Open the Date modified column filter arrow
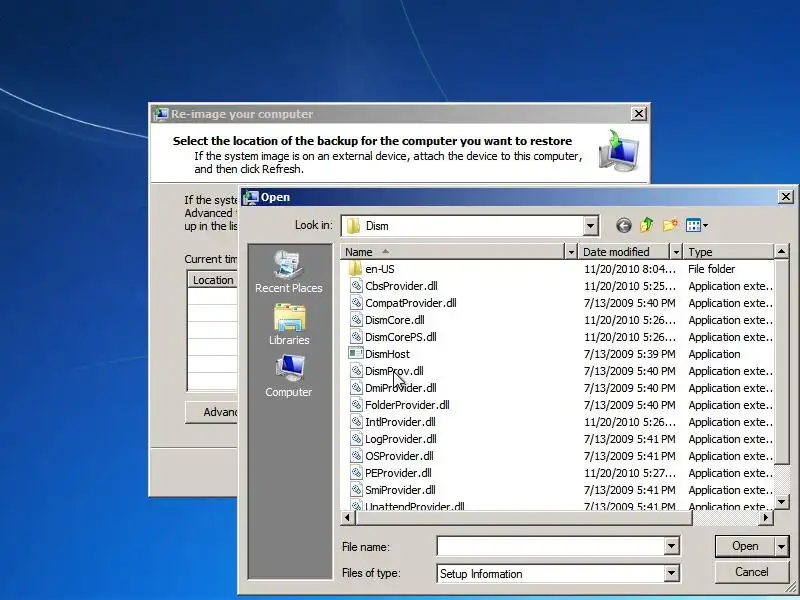The width and height of the screenshot is (800, 600). click(676, 252)
